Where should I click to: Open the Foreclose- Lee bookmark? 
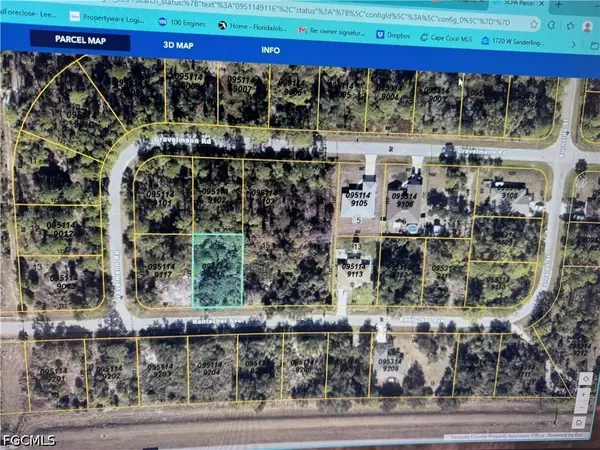pos(28,13)
